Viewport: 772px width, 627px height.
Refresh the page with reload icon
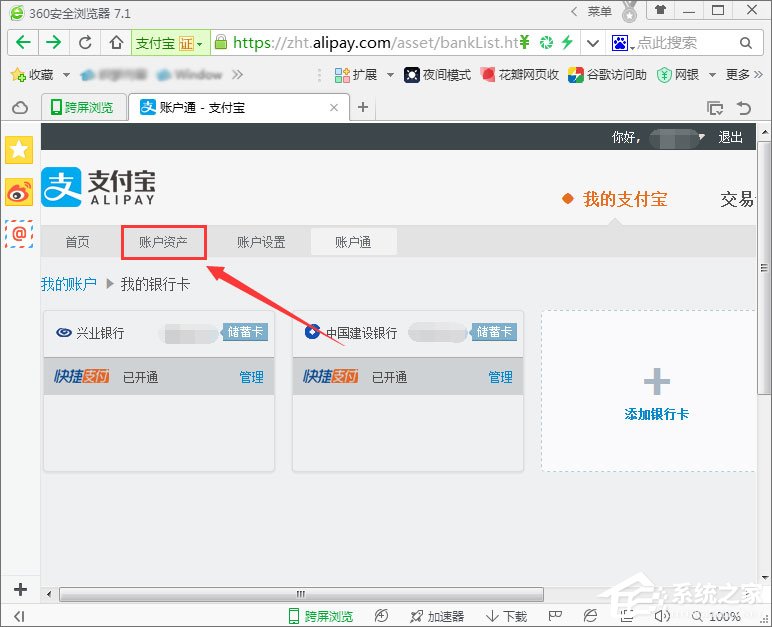coord(85,43)
